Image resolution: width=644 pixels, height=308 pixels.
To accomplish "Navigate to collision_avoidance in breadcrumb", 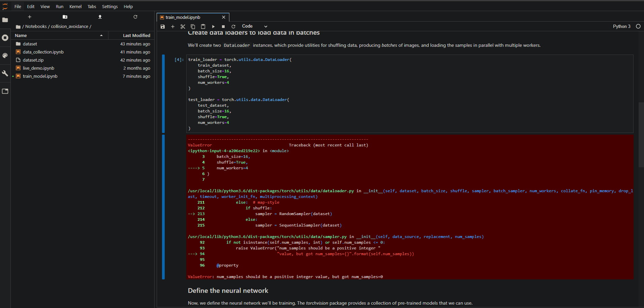I will (x=69, y=26).
